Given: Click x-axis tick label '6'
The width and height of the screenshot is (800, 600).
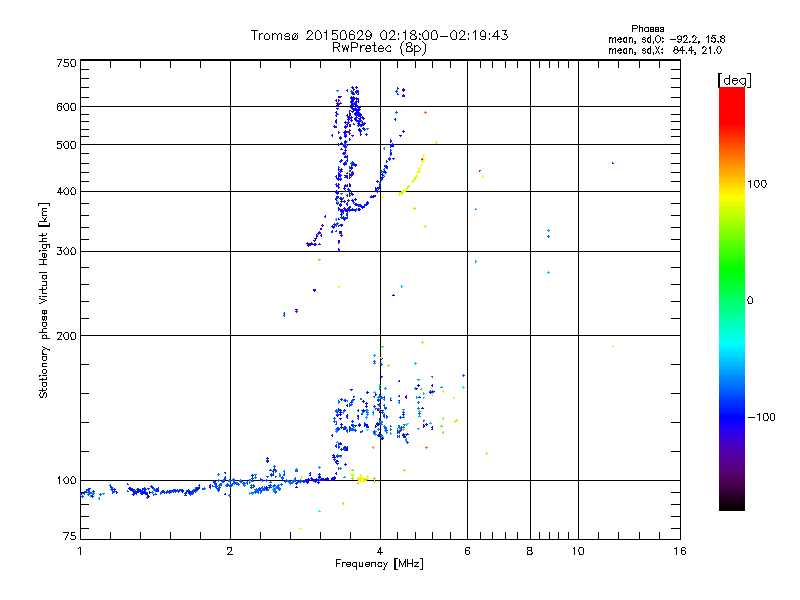Looking at the screenshot, I should [467, 551].
